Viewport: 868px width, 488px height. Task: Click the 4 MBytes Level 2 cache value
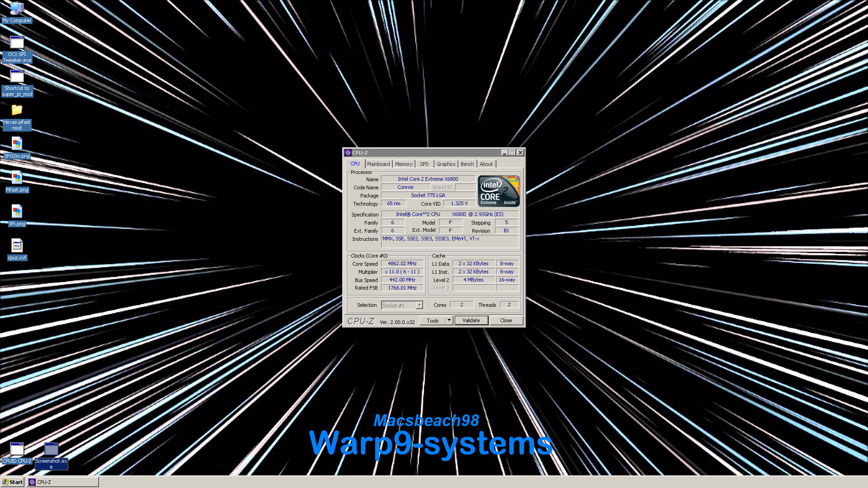point(473,280)
